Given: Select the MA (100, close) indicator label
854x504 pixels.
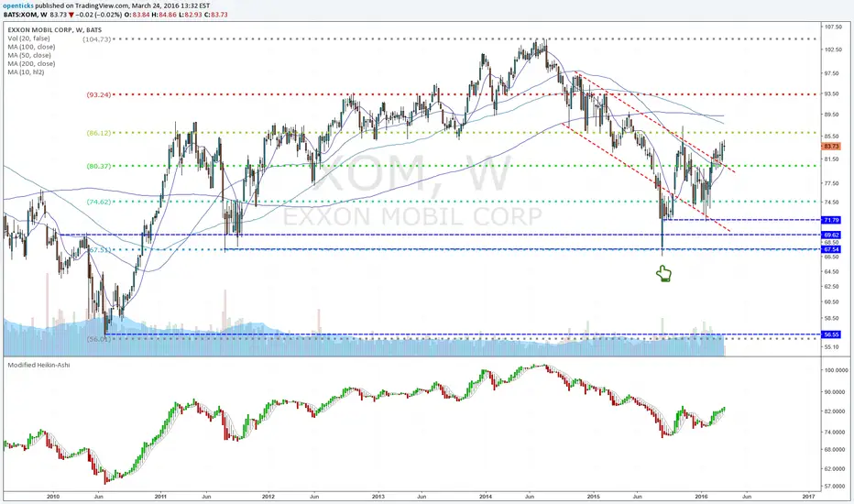Looking at the screenshot, I should (31, 47).
